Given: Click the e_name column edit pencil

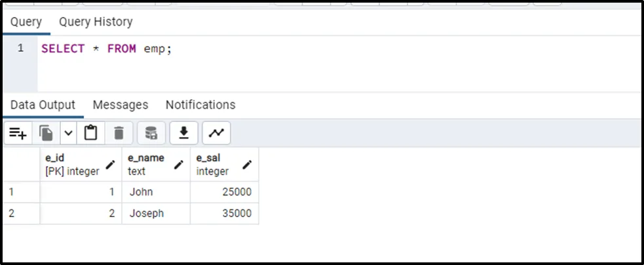Looking at the screenshot, I should 179,165.
